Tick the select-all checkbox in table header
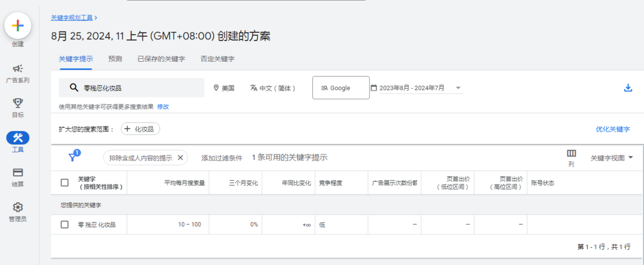 tap(65, 183)
